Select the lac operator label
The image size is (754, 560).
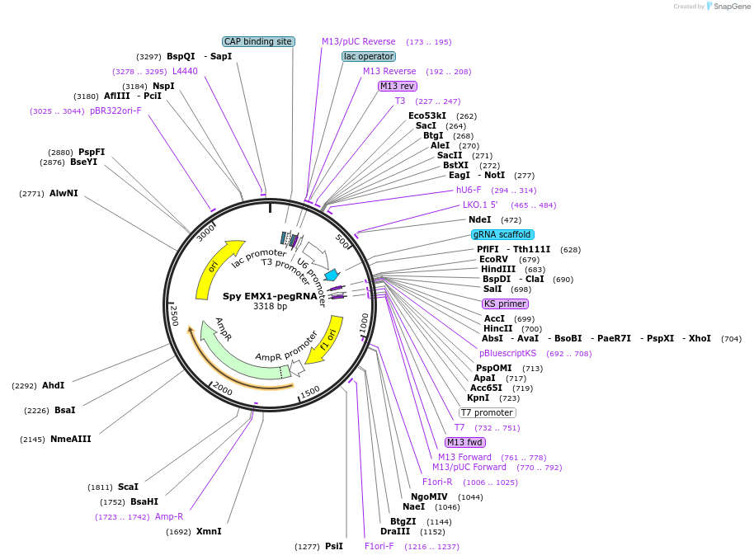pos(369,56)
